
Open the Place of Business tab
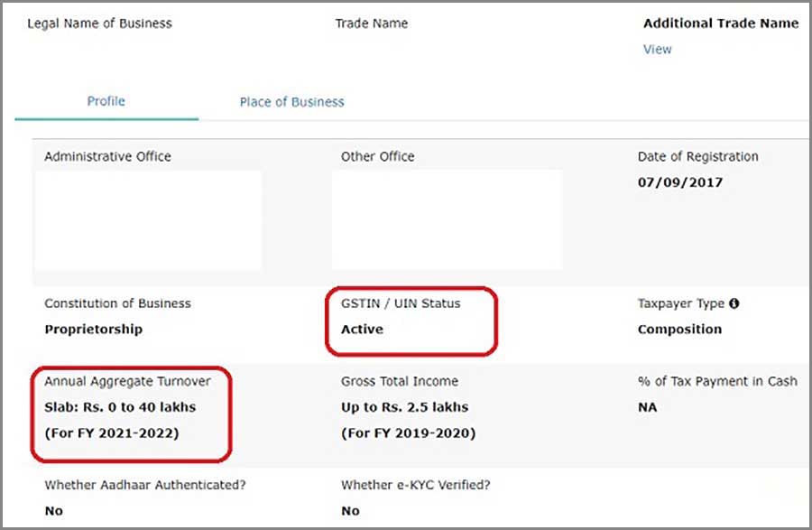[x=291, y=102]
